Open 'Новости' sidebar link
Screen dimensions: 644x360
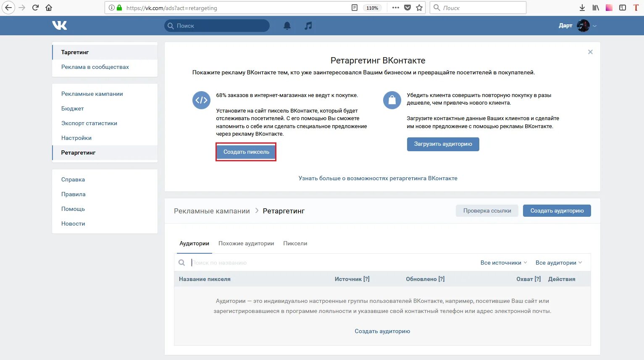[105, 223]
